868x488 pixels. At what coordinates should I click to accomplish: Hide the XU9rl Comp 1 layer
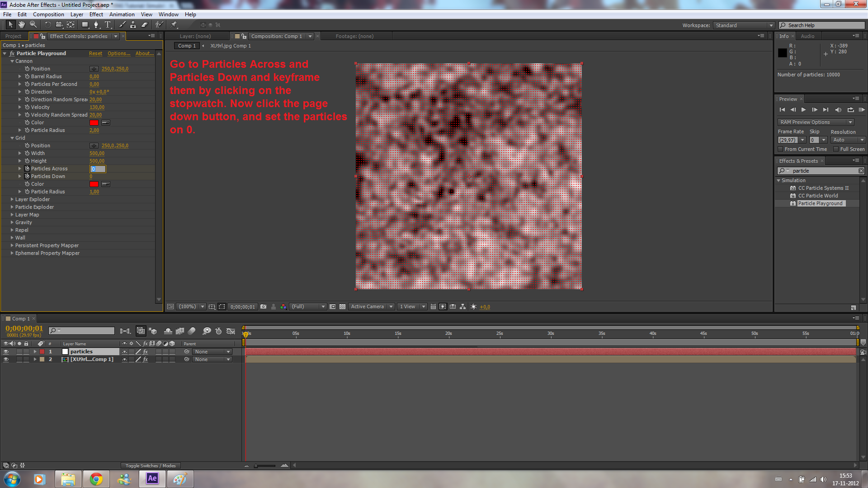[x=6, y=359]
